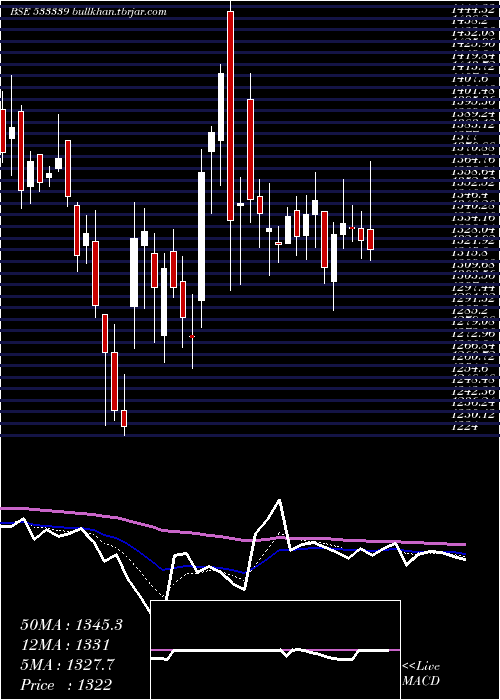The height and width of the screenshot is (700, 500).
Task: Select the '50MA : 1345.3' reading
Action: 71,625
